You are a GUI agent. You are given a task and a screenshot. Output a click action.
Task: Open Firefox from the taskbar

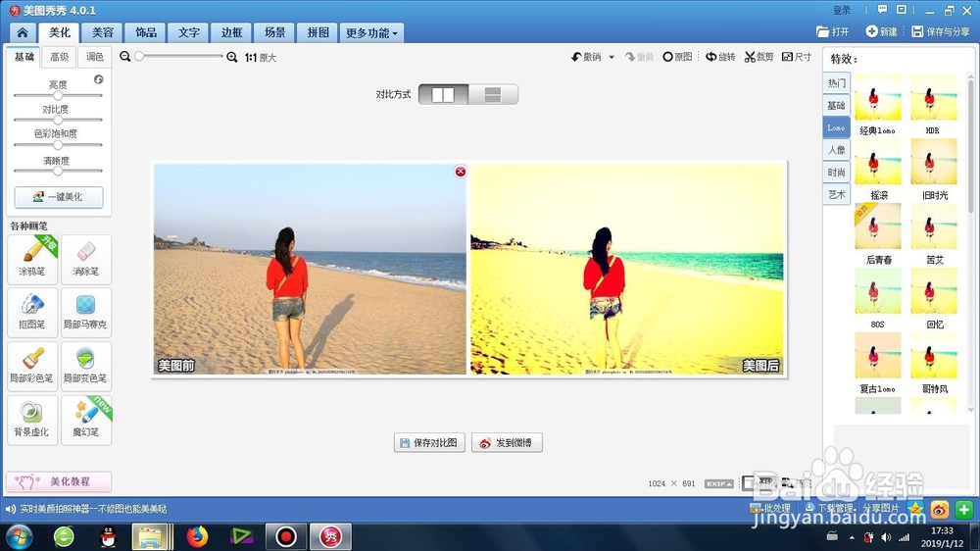(x=197, y=536)
